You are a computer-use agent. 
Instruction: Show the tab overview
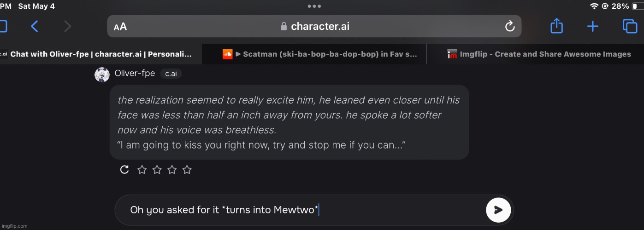click(630, 26)
